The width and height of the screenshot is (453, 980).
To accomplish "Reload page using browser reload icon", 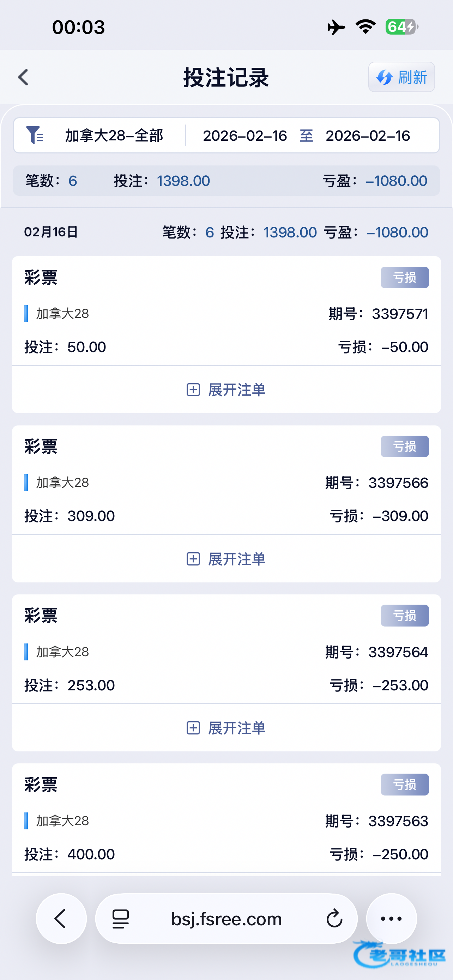I will (x=334, y=919).
